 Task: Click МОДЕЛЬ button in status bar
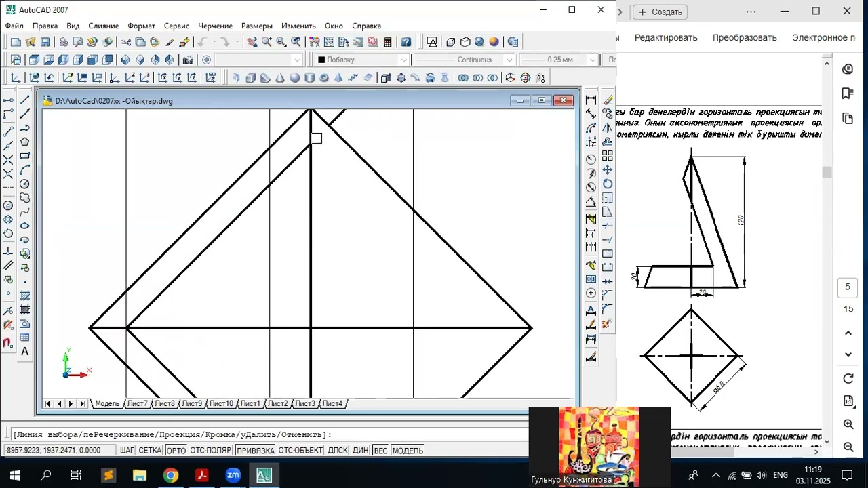click(x=408, y=451)
